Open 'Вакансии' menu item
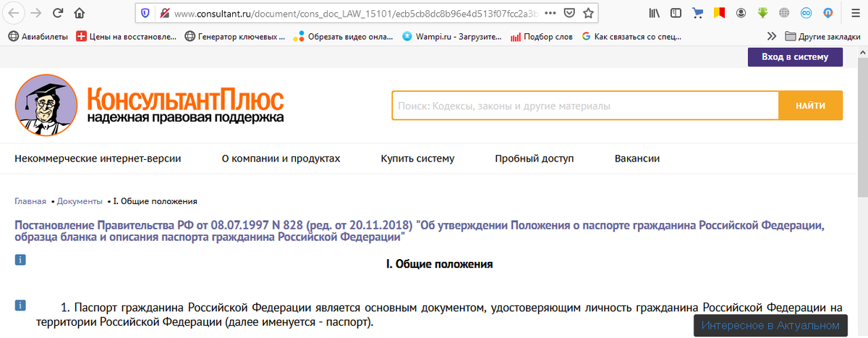The width and height of the screenshot is (868, 338). (x=637, y=159)
